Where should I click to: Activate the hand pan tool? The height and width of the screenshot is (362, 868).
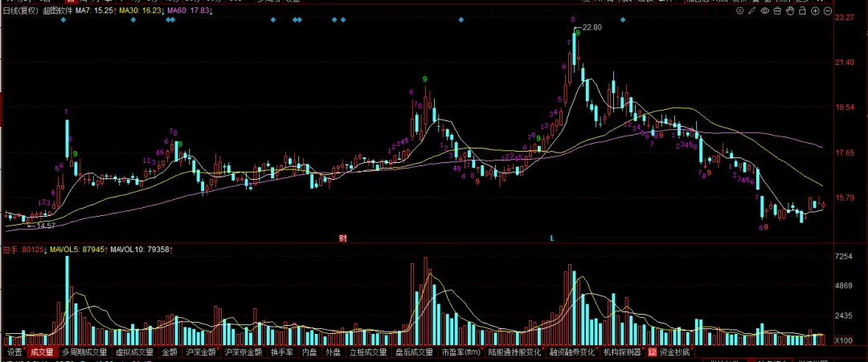coord(790,10)
